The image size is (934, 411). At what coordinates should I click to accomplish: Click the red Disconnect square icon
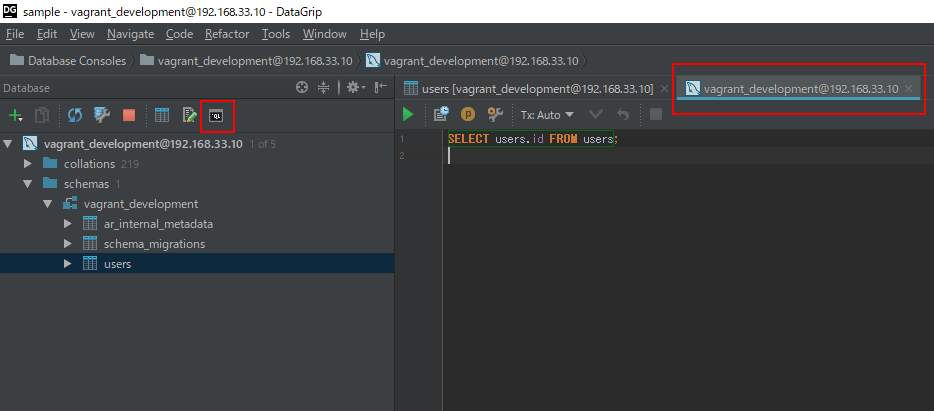pos(129,115)
